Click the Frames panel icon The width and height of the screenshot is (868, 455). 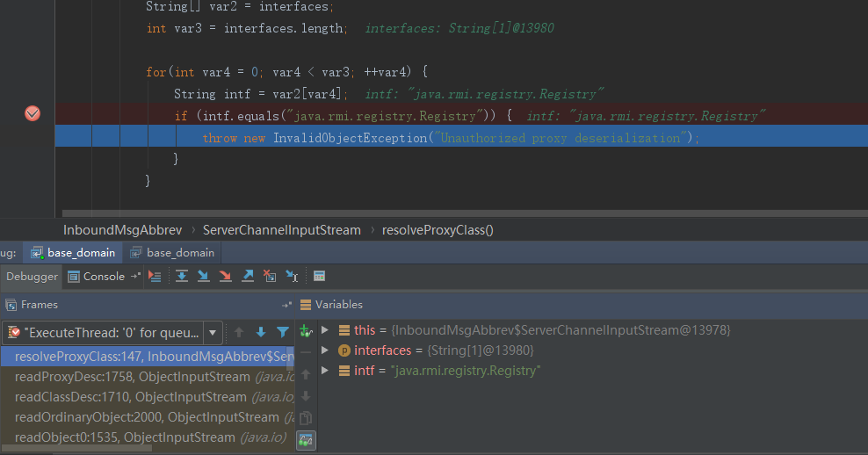tap(11, 305)
